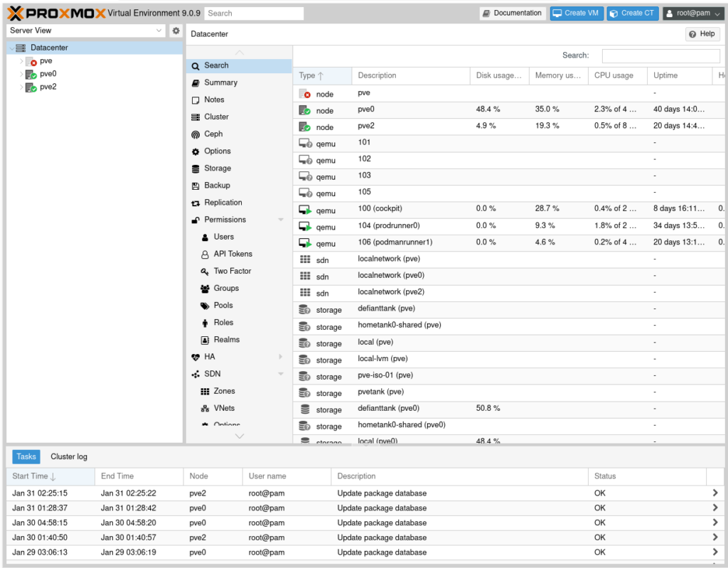728x568 pixels.
Task: Click the Replication icon in the menu
Action: point(196,203)
